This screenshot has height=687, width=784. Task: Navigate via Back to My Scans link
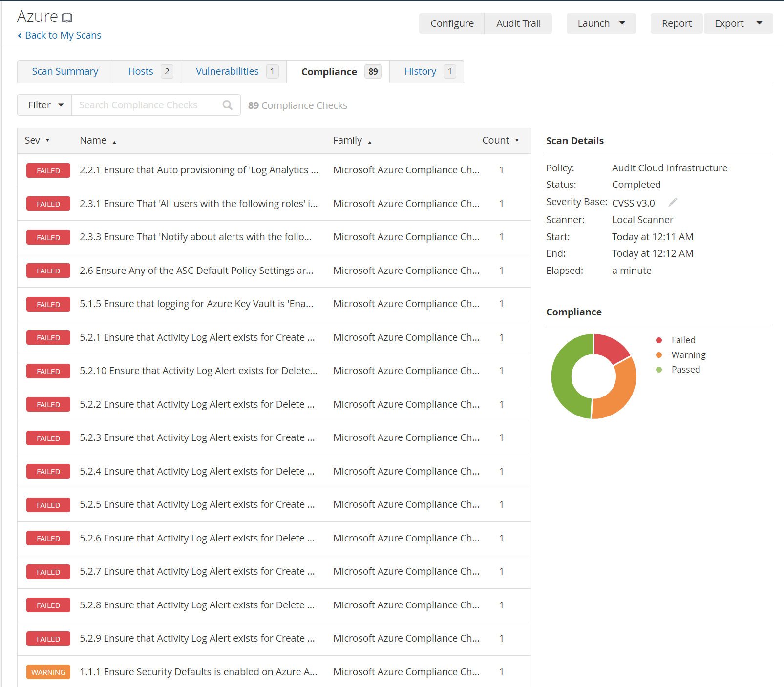[x=59, y=35]
